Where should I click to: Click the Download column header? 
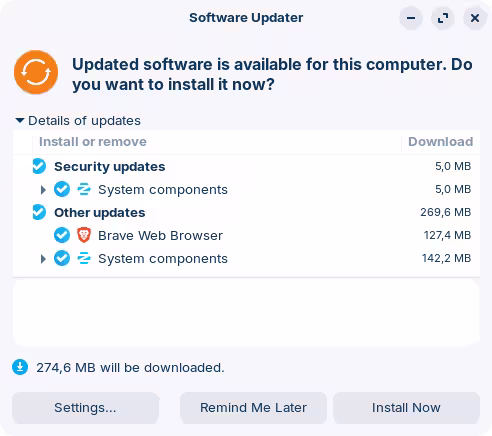tap(440, 142)
